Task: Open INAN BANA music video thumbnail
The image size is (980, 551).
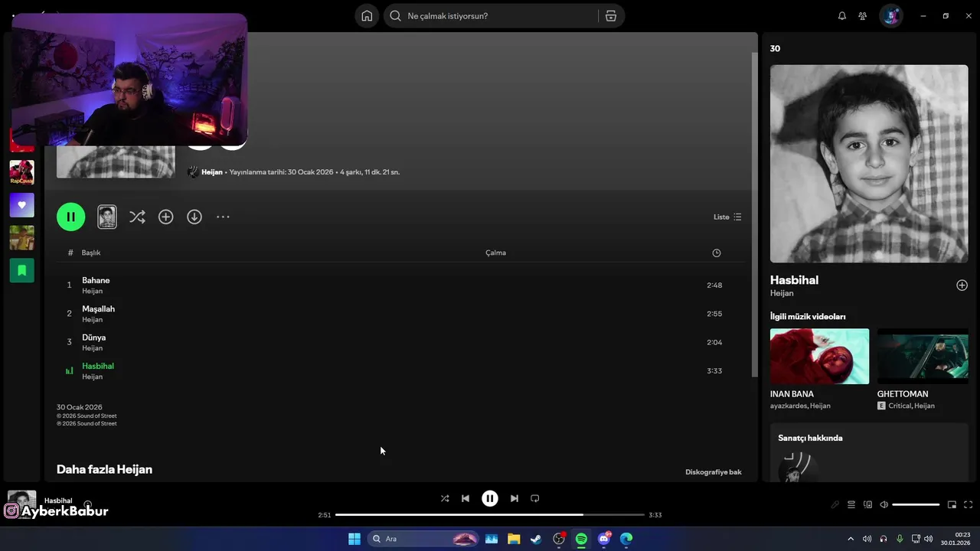Action: coord(819,357)
